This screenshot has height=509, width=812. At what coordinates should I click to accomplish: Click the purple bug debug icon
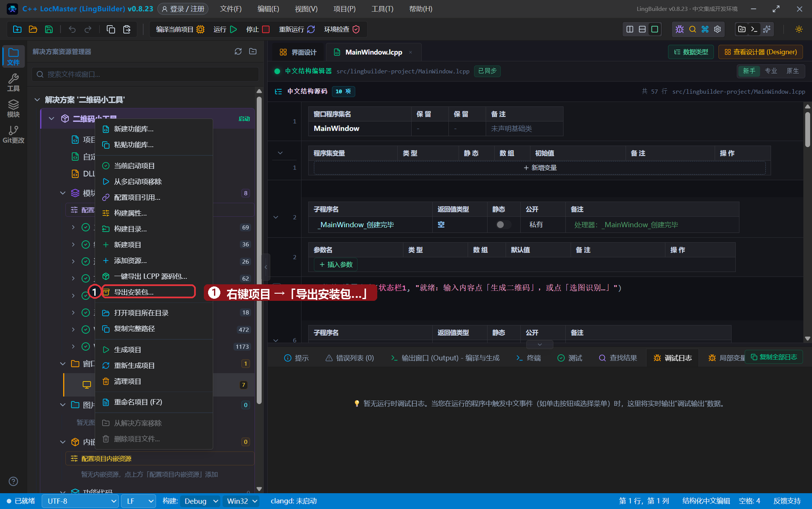[680, 29]
